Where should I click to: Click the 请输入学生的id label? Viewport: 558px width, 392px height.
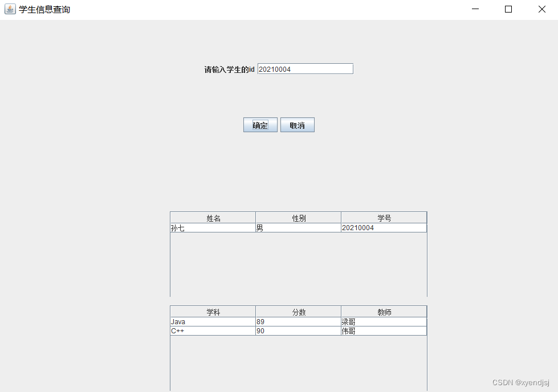[x=230, y=70]
